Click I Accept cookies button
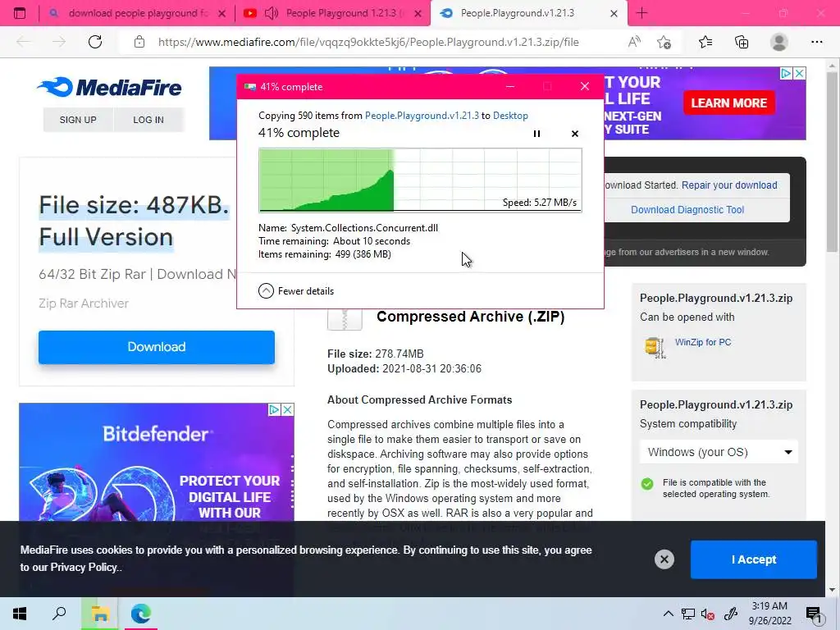The width and height of the screenshot is (840, 630). point(754,559)
